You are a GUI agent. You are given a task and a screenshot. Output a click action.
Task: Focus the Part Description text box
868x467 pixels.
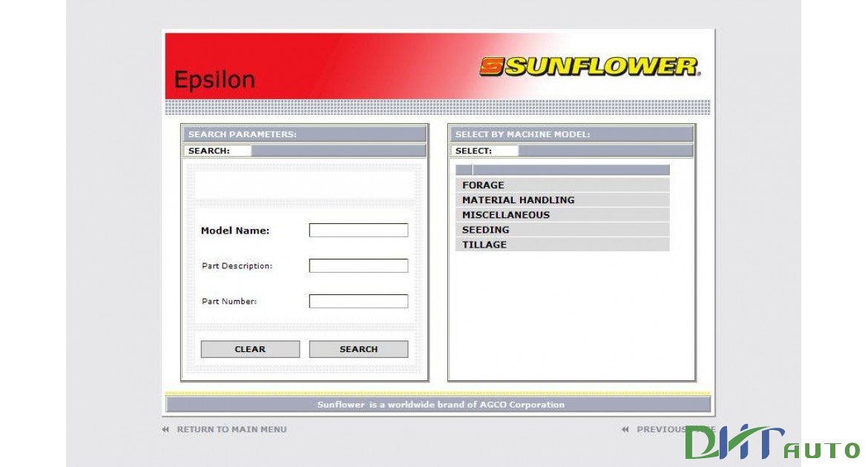[358, 265]
